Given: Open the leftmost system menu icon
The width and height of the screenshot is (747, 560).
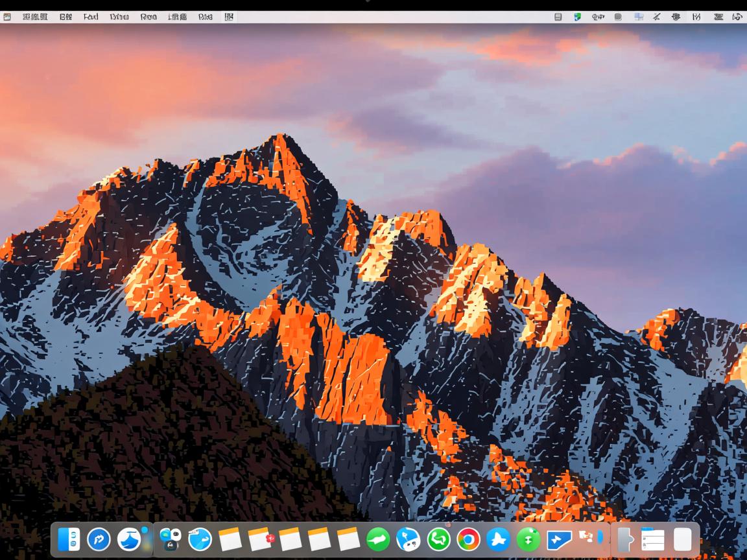Looking at the screenshot, I should pos(7,17).
